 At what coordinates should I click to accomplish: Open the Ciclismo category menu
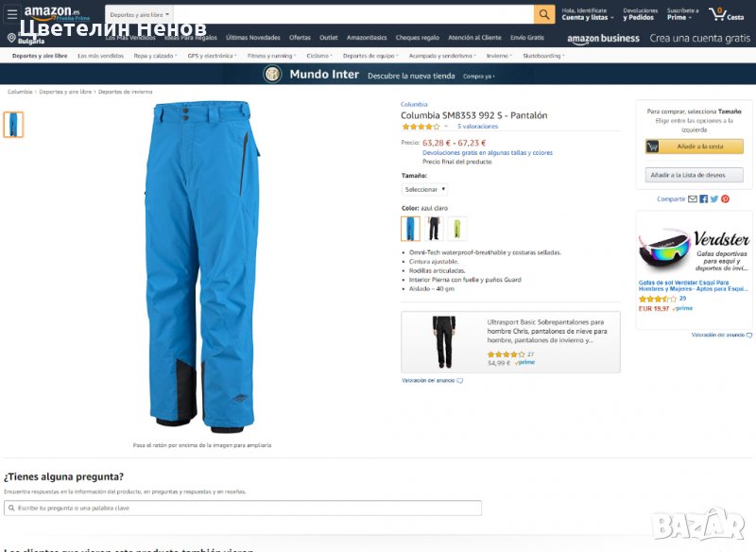click(319, 56)
